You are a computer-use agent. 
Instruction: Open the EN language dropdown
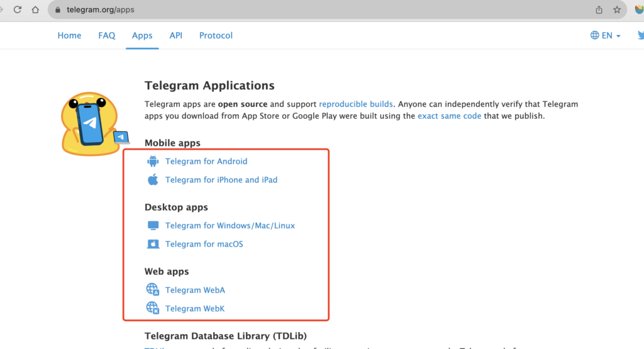tap(606, 35)
